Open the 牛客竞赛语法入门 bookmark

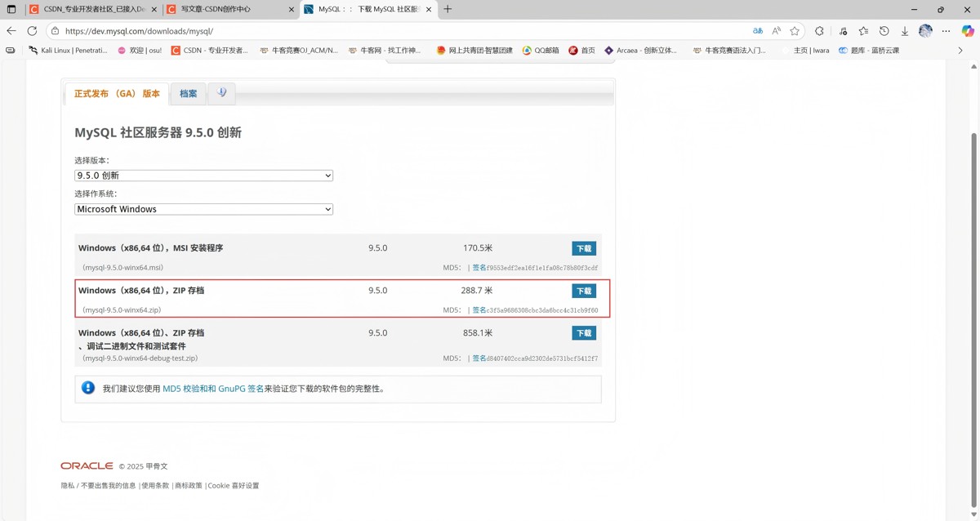(x=729, y=51)
